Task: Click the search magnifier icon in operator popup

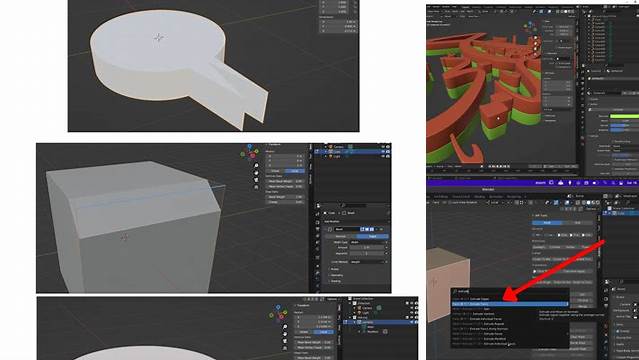Action: 455,292
